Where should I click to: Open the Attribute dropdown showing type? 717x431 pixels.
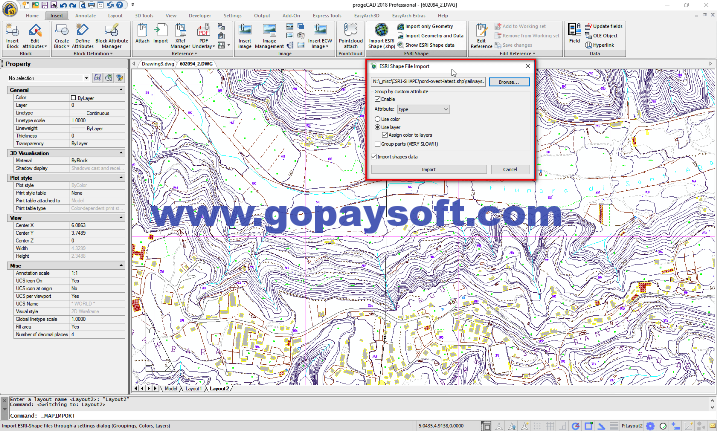point(423,109)
